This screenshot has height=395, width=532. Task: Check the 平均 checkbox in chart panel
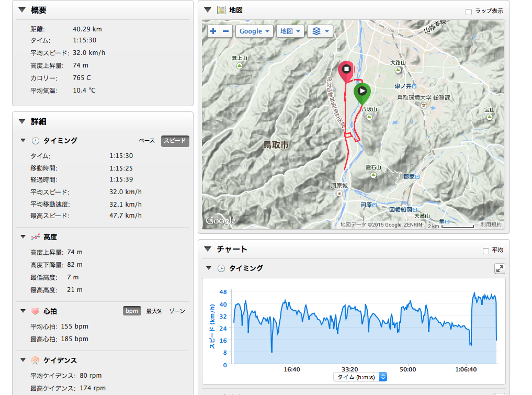486,251
